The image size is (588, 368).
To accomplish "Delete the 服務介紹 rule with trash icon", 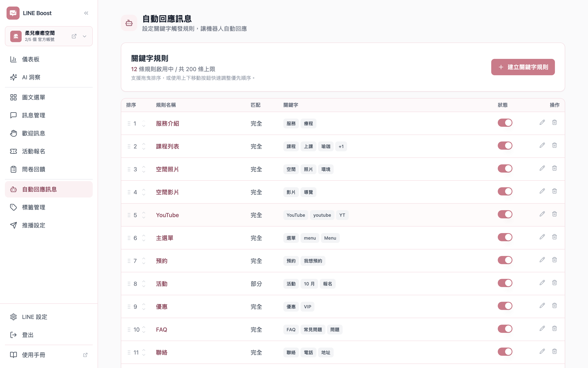I will coord(555,122).
